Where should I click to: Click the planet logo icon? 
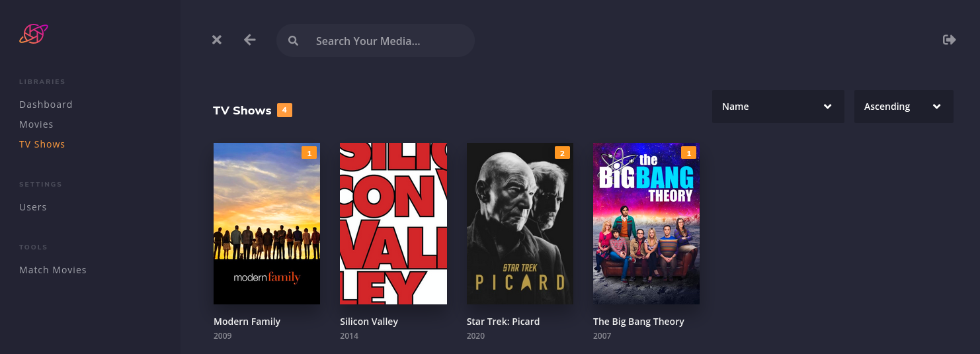coord(34,34)
